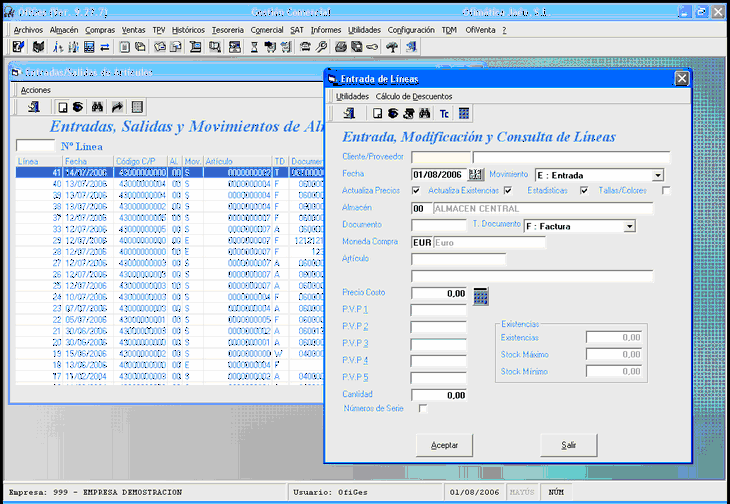Click exit door icon in Entradas/Salidas window
The height and width of the screenshot is (504, 730).
click(x=34, y=108)
